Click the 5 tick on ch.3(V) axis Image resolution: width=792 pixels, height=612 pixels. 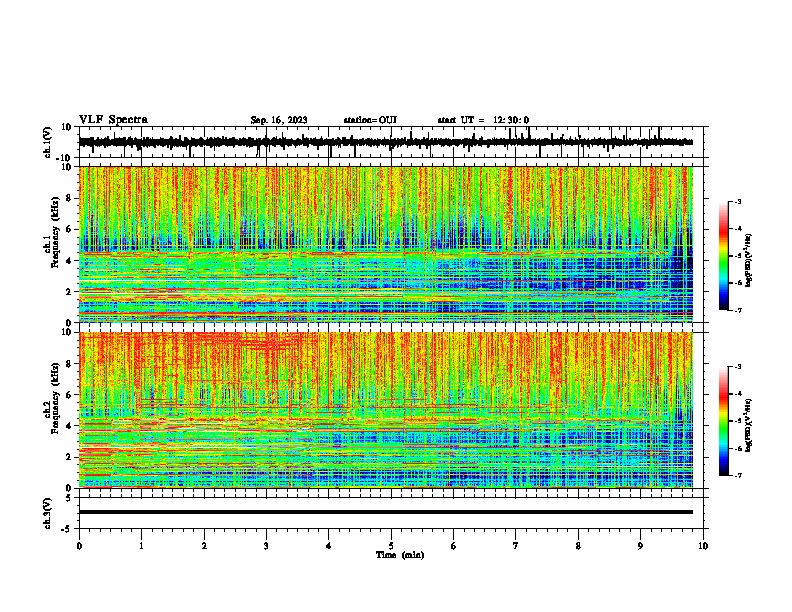point(69,498)
